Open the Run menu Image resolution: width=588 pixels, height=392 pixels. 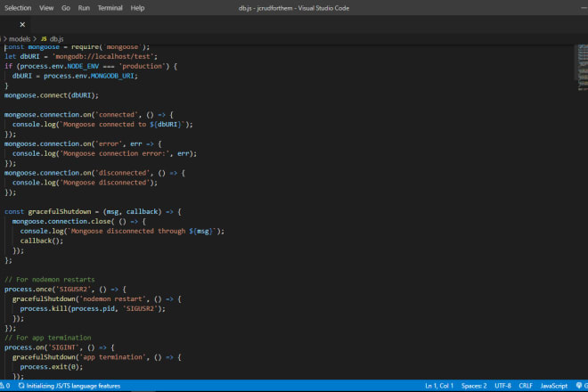[84, 8]
